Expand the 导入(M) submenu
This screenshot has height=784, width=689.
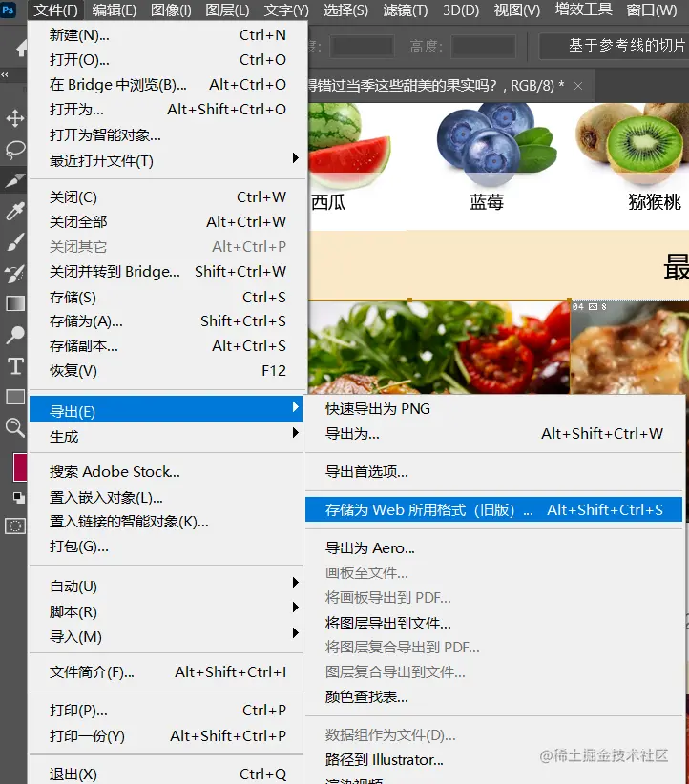click(x=168, y=636)
